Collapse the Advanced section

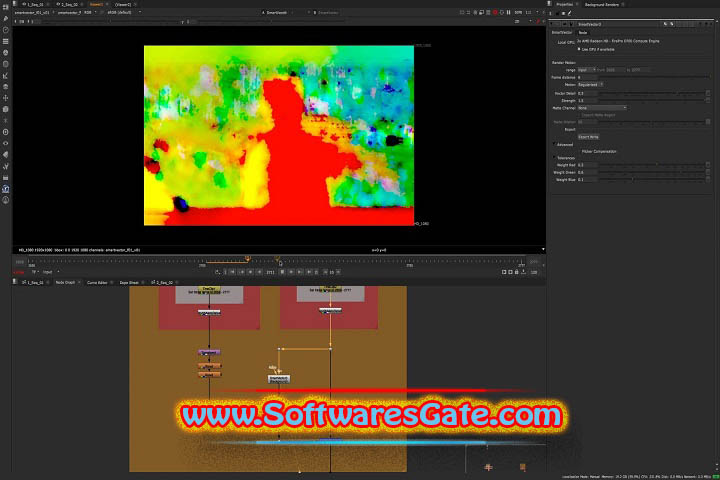(555, 144)
